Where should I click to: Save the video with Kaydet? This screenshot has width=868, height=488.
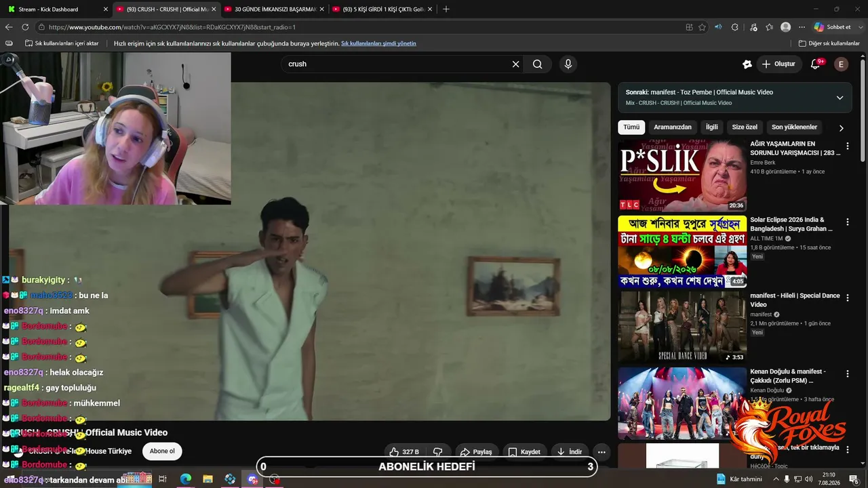click(524, 451)
